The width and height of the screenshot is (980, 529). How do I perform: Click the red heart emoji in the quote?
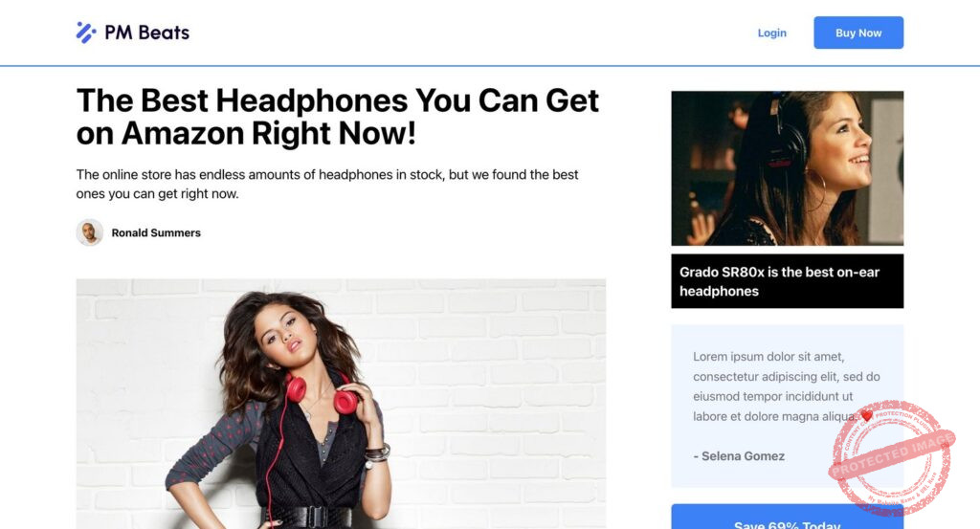click(x=866, y=415)
